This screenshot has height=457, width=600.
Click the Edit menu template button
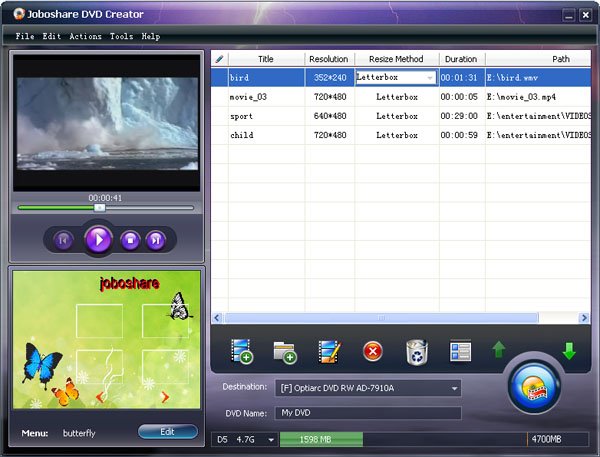coord(168,432)
